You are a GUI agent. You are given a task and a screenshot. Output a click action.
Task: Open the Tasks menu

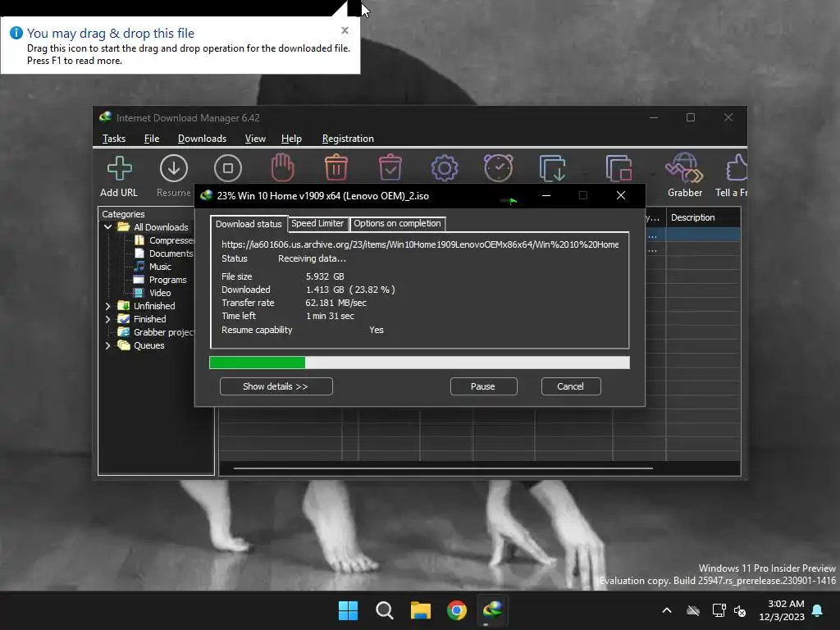113,138
